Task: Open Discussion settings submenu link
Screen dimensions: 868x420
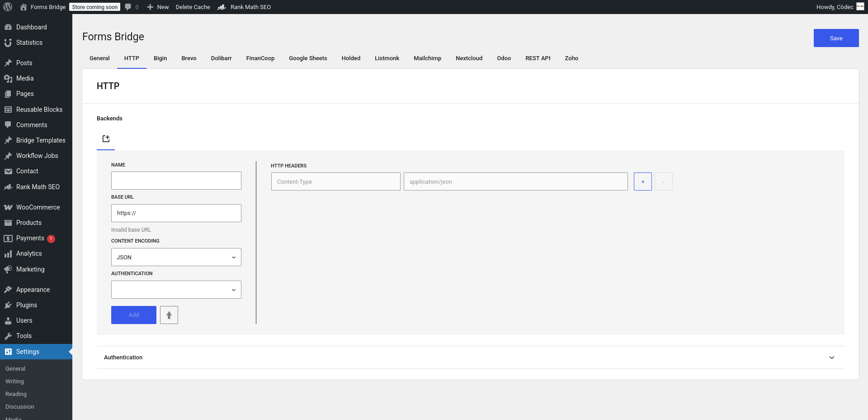Action: [20, 407]
